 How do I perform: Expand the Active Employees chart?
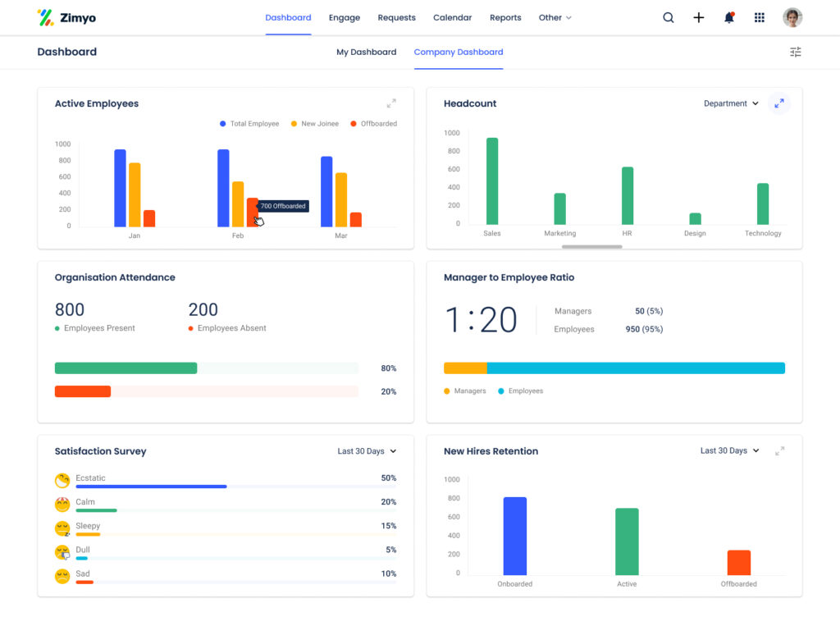point(391,103)
